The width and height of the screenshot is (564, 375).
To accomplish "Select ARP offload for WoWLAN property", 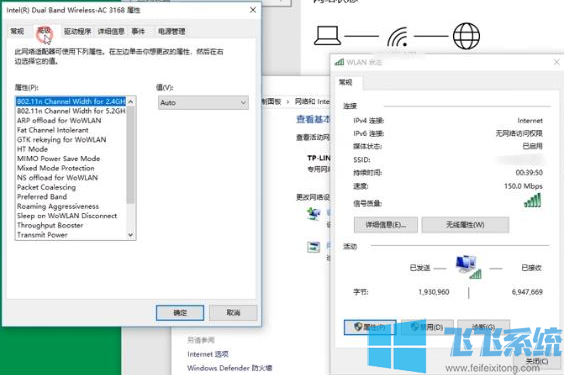I will click(x=59, y=120).
